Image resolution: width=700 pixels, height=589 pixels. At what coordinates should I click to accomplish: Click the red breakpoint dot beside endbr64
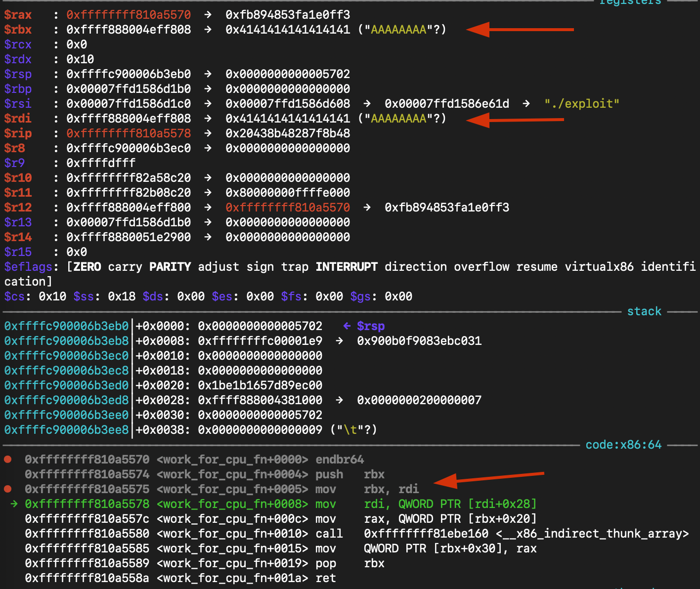tap(8, 460)
